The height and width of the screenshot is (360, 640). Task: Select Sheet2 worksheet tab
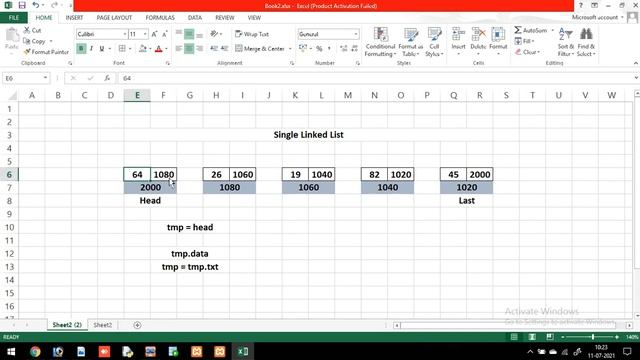(x=102, y=325)
